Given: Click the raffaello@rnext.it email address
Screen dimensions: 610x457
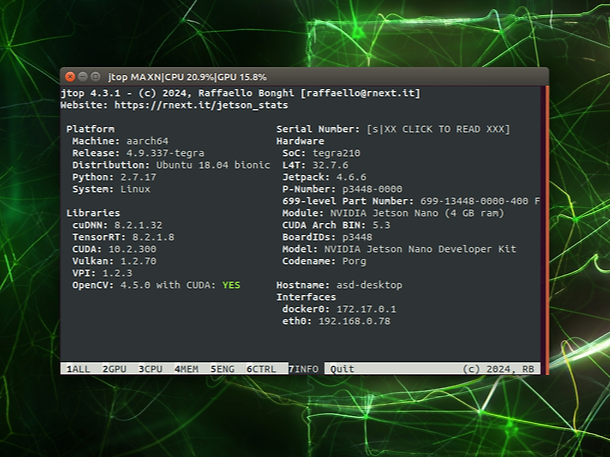Looking at the screenshot, I should coord(360,93).
